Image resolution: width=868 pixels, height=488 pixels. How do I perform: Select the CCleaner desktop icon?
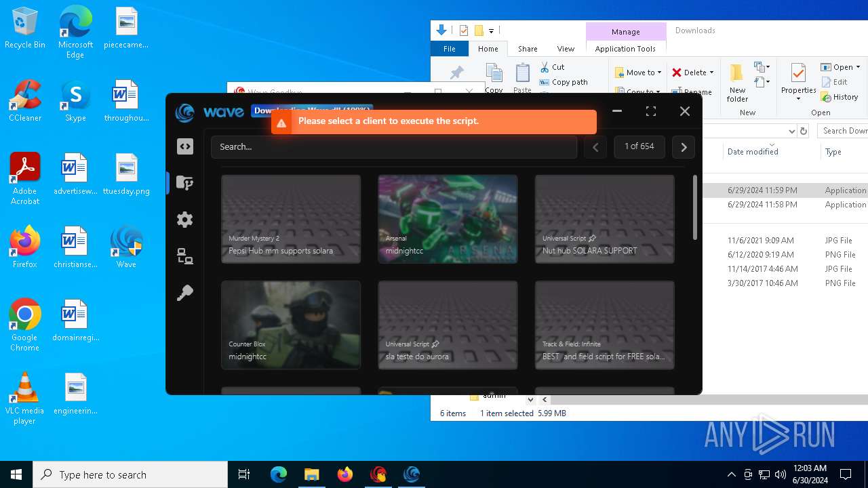pyautogui.click(x=25, y=102)
